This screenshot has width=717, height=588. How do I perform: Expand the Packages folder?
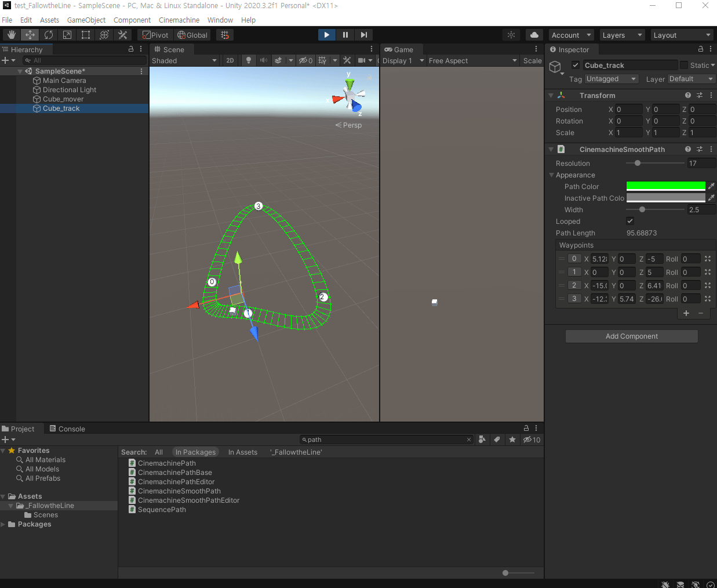[x=3, y=524]
